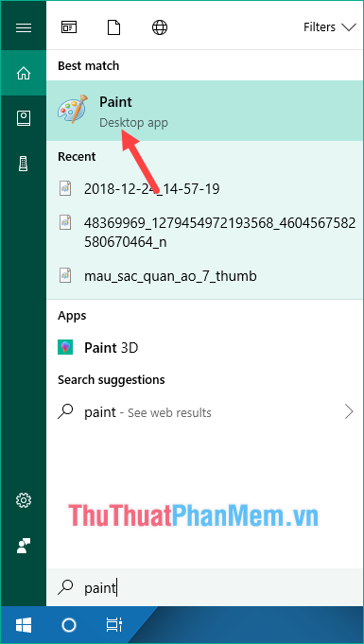Open Task View on the taskbar
This screenshot has height=644, width=364.
(x=113, y=625)
